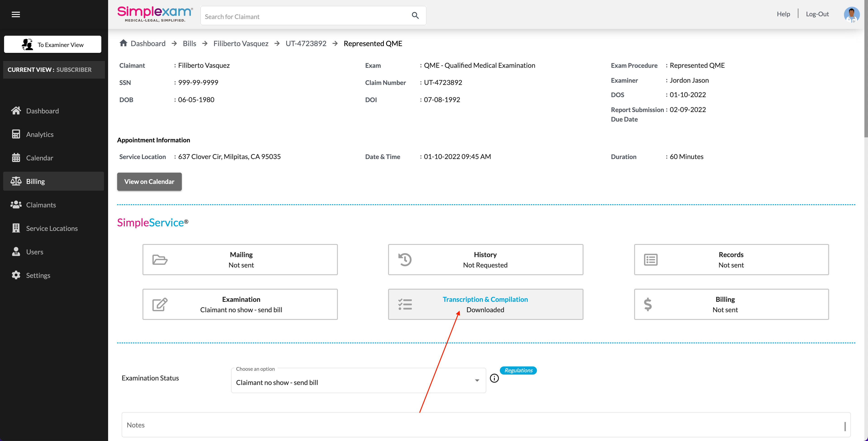The width and height of the screenshot is (868, 441).
Task: Click the Examination edit pencil icon
Action: 160,304
